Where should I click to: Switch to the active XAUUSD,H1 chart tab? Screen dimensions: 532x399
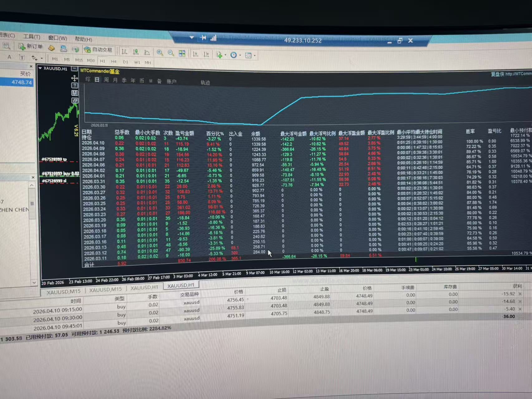(x=181, y=285)
